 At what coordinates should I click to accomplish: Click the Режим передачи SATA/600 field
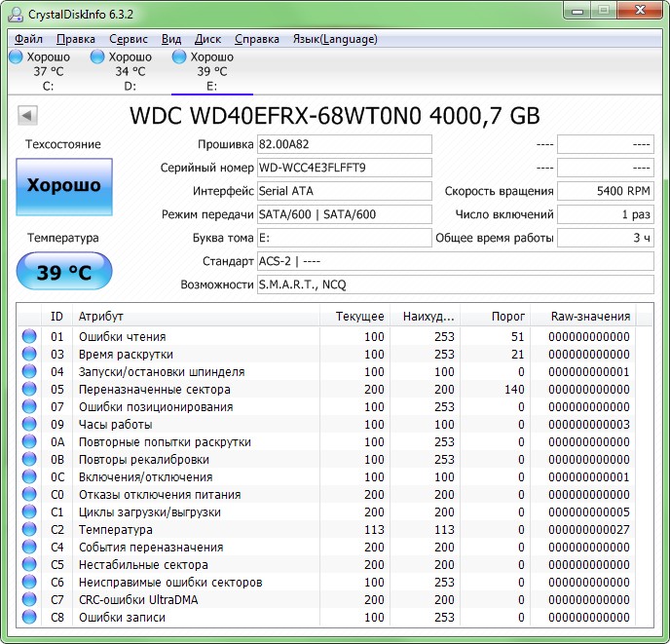click(345, 214)
